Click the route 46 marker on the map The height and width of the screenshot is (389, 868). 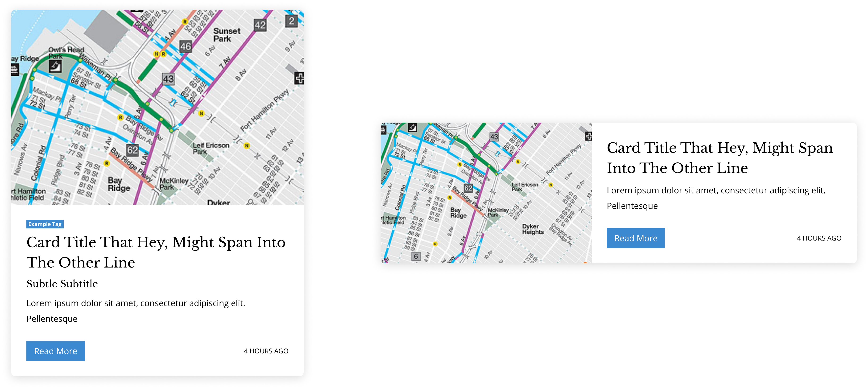tap(185, 46)
